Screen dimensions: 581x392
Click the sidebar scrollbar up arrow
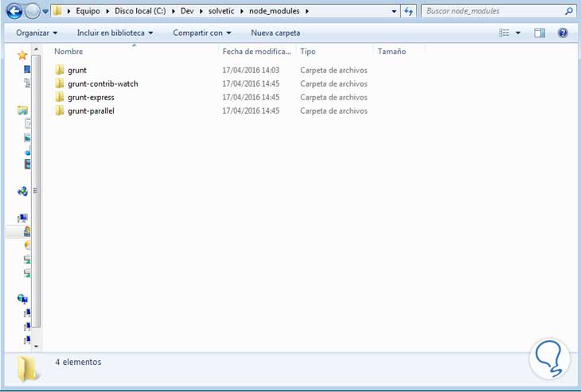coord(36,49)
